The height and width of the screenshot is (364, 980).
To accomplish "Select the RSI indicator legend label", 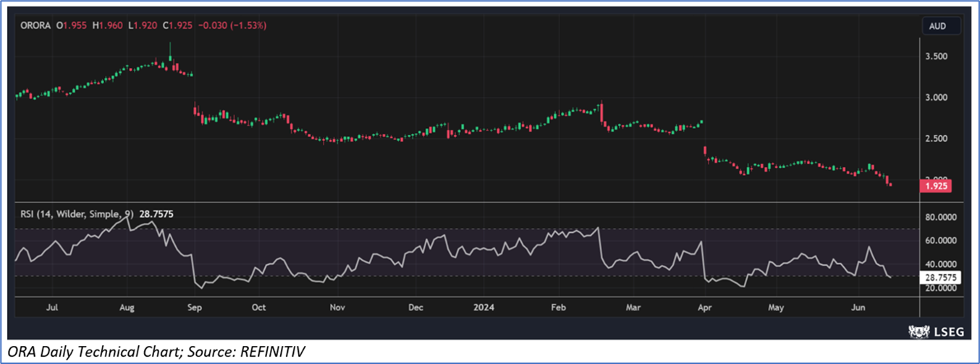I will (x=73, y=214).
